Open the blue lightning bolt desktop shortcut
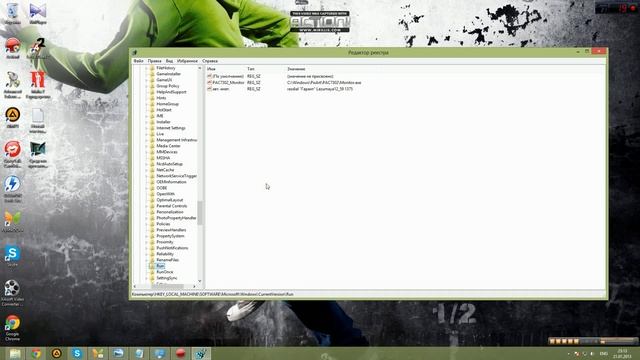This screenshot has width=640, height=360. pos(12,188)
